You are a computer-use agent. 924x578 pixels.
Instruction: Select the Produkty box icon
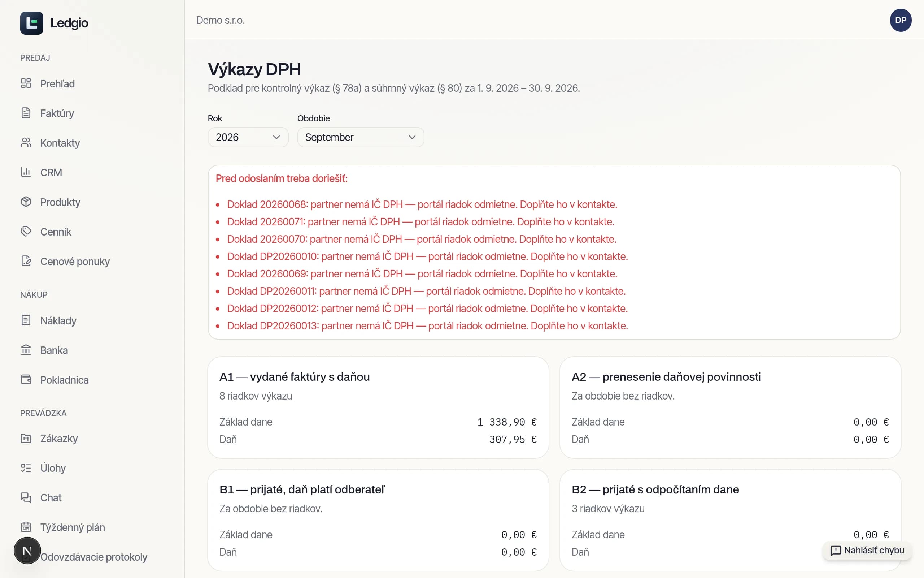[26, 202]
